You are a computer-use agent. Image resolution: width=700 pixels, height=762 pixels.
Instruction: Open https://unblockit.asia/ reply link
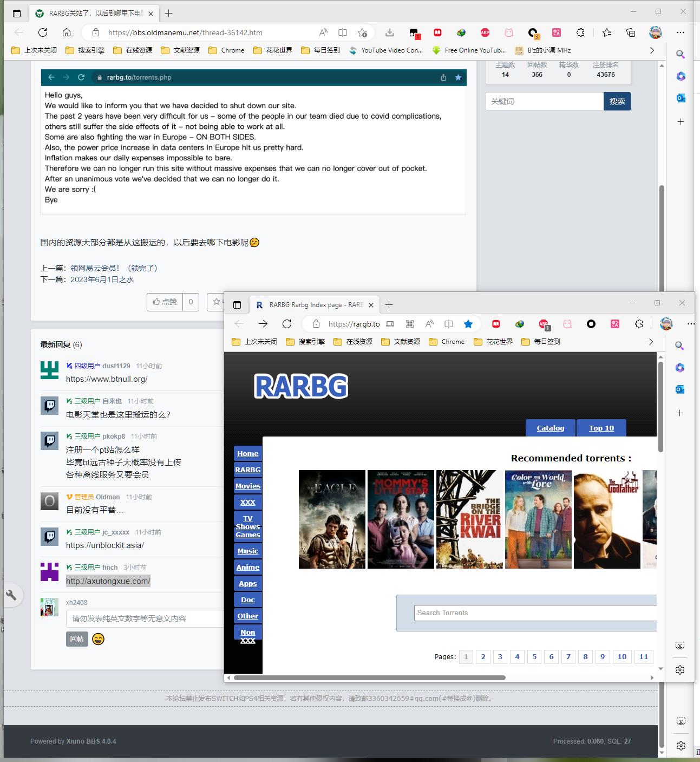[105, 545]
